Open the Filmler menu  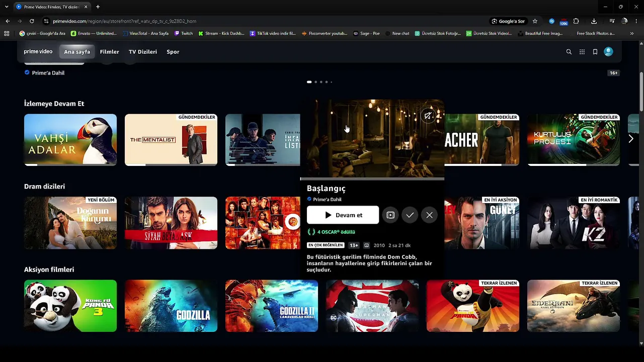click(109, 52)
